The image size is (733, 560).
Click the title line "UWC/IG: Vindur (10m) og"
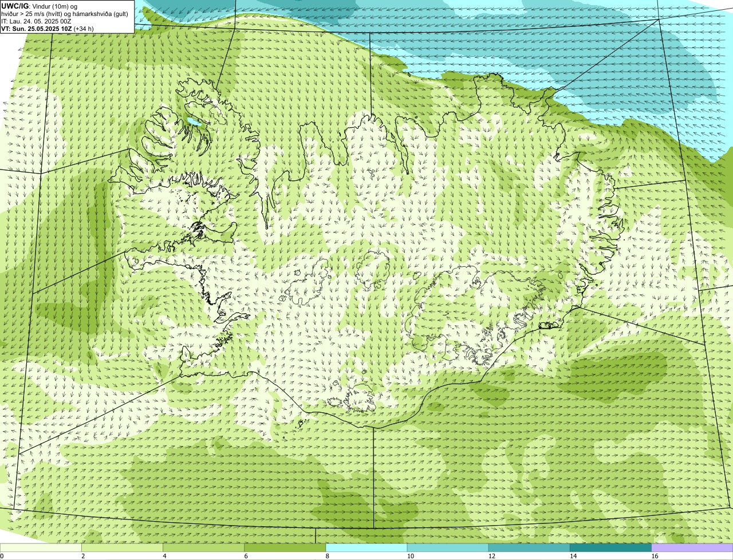[39, 6]
